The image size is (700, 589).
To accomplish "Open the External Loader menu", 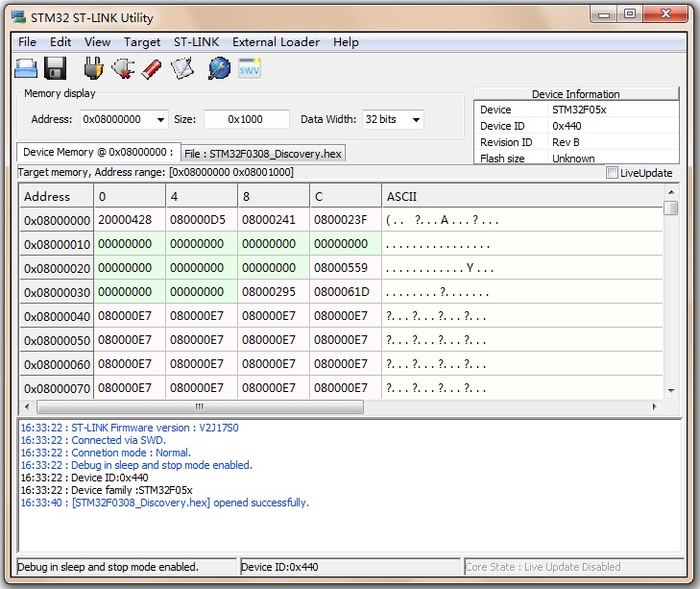I will click(x=276, y=42).
